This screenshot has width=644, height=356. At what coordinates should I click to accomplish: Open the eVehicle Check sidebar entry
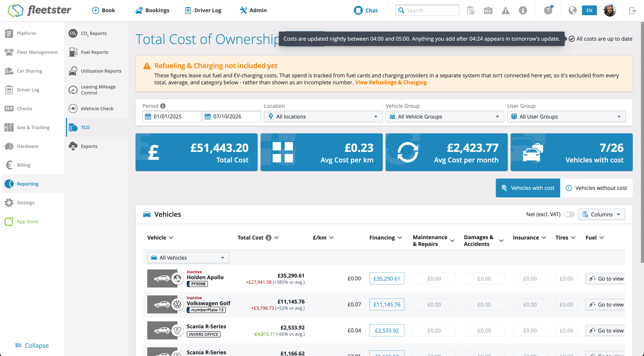(96, 109)
